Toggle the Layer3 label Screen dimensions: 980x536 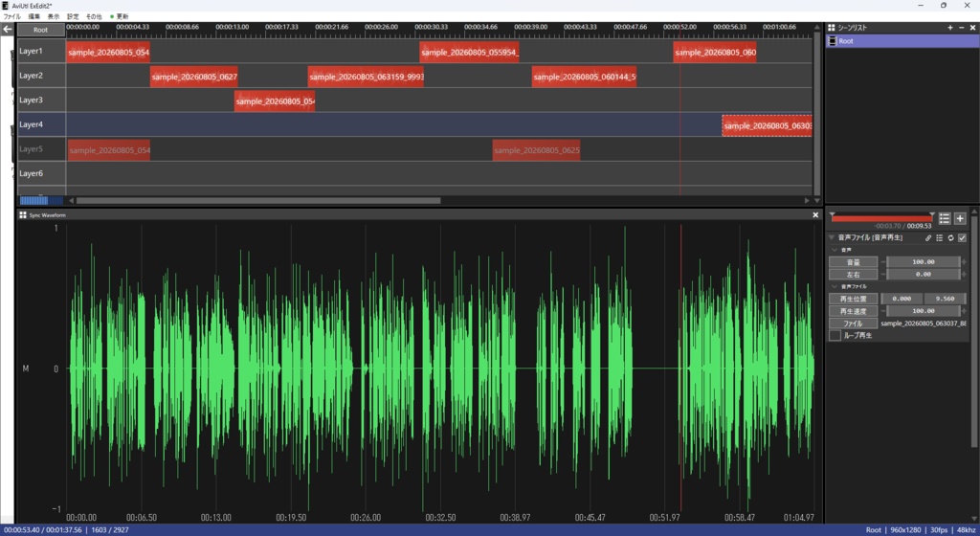tap(31, 100)
